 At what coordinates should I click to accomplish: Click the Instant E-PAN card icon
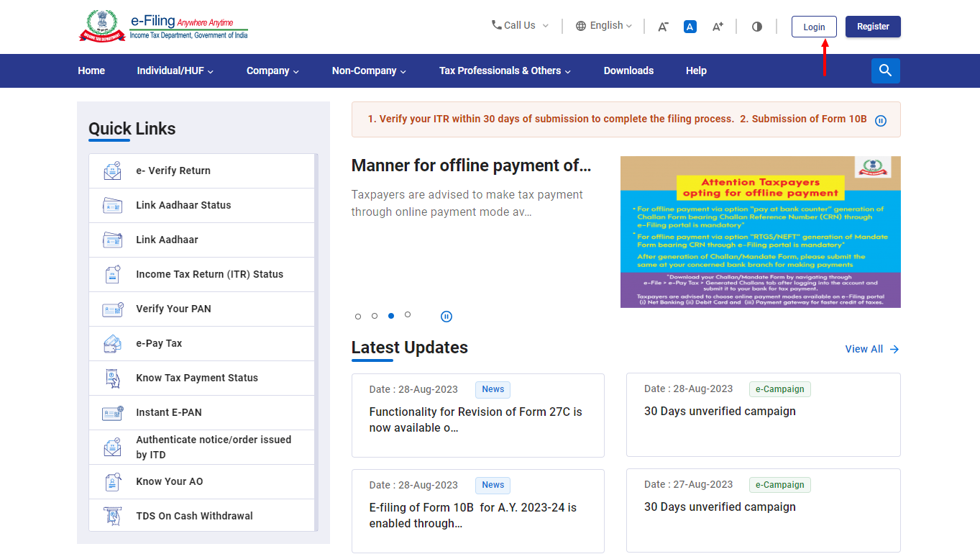click(112, 412)
